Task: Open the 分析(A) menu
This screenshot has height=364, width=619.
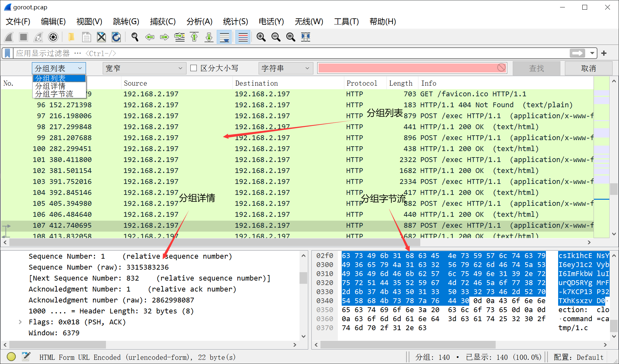Action: [x=199, y=22]
